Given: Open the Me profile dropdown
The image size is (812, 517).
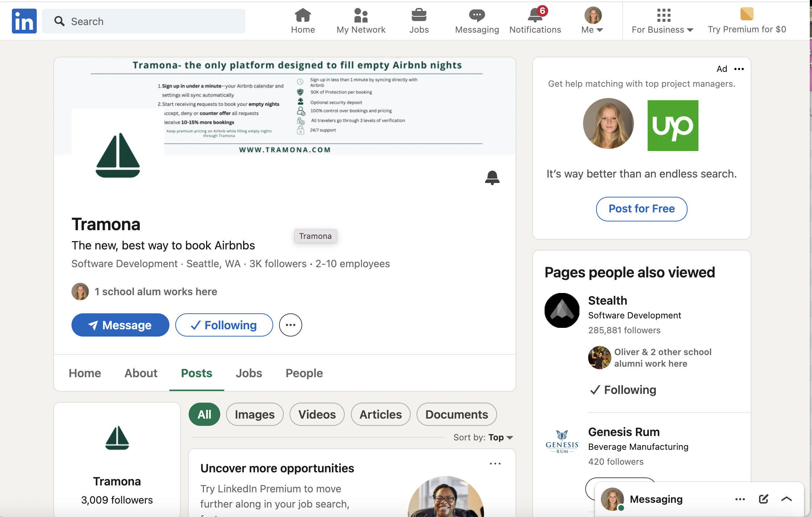Looking at the screenshot, I should click(592, 21).
